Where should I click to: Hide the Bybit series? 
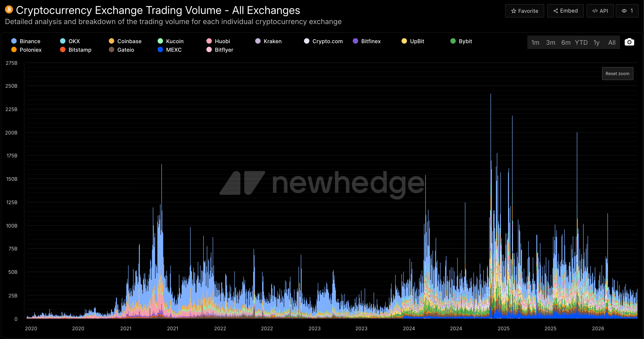click(461, 41)
